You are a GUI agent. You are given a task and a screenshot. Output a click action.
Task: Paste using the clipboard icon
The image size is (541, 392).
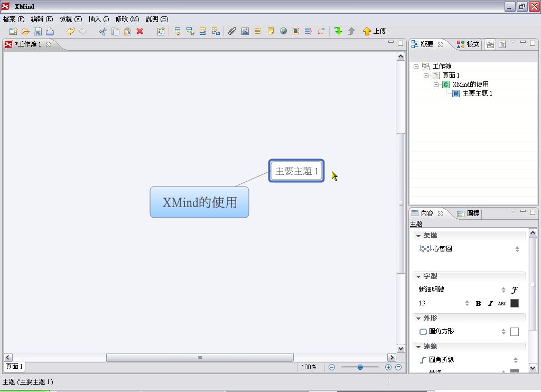pos(128,31)
